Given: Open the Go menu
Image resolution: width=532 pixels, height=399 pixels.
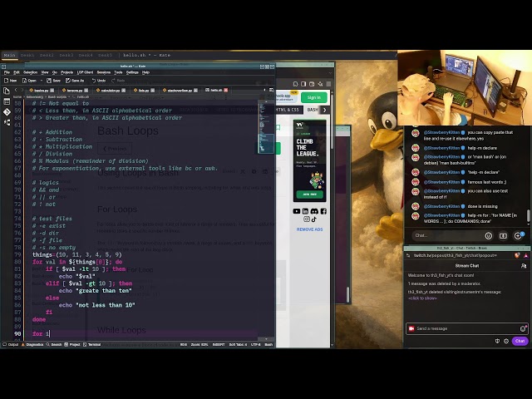Looking at the screenshot, I should [x=55, y=72].
